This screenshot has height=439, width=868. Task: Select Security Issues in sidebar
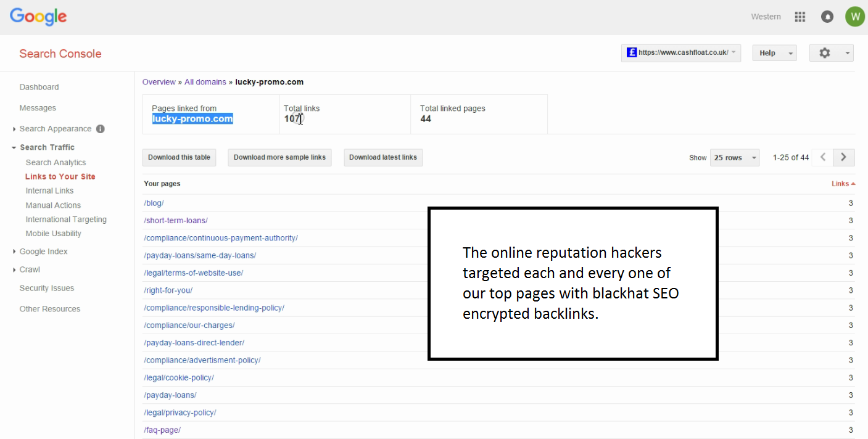click(47, 288)
